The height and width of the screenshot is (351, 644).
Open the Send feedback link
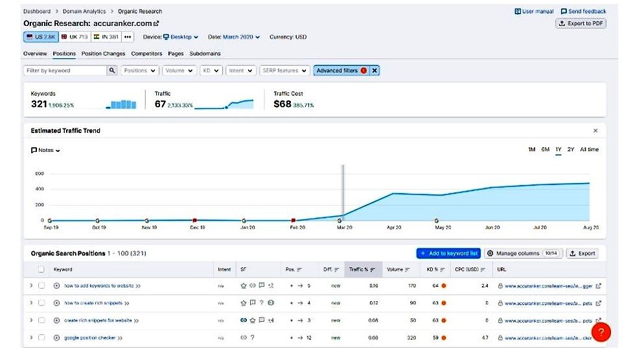pyautogui.click(x=583, y=12)
